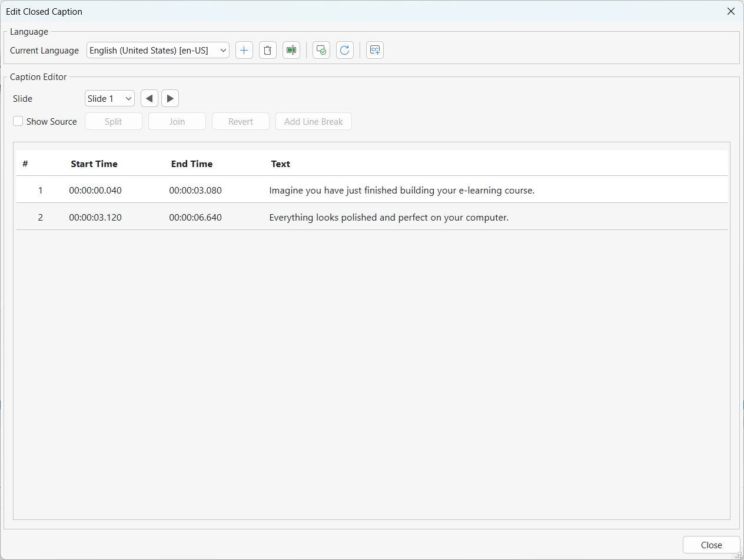This screenshot has height=560, width=744.
Task: Click the green rename language icon
Action: coord(291,50)
